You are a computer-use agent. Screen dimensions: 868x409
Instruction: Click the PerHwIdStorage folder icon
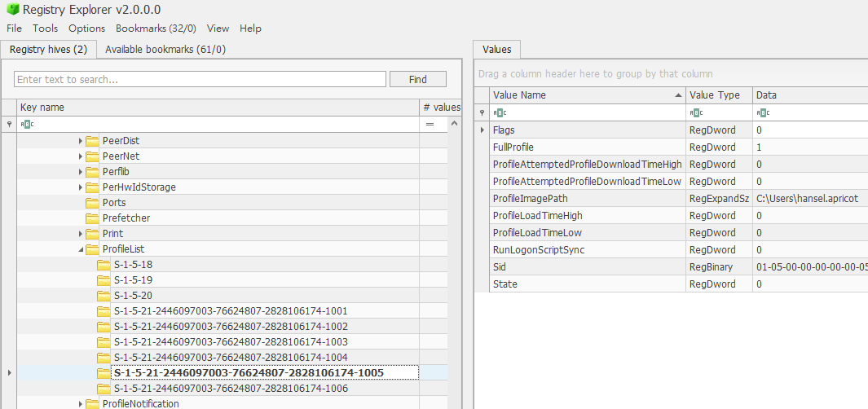click(92, 187)
